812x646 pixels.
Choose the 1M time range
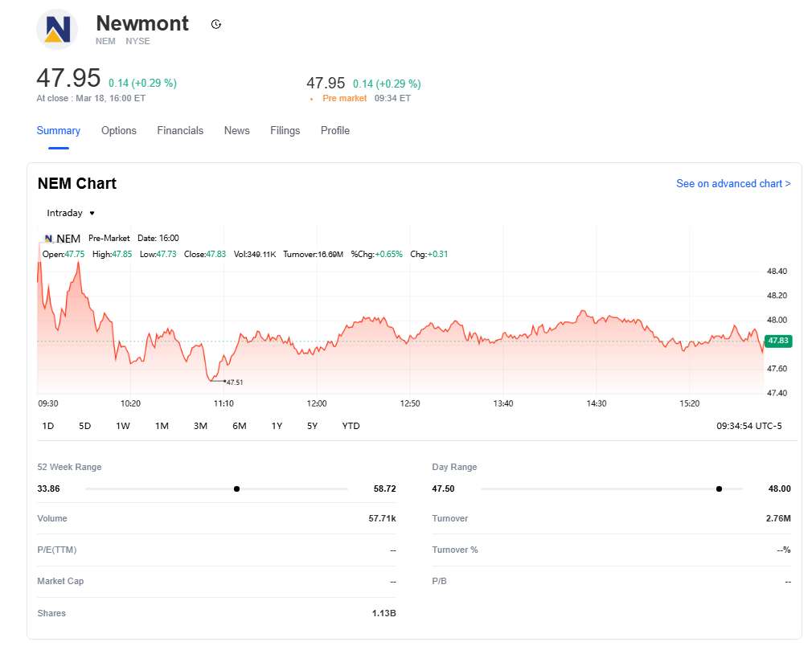[x=162, y=426]
